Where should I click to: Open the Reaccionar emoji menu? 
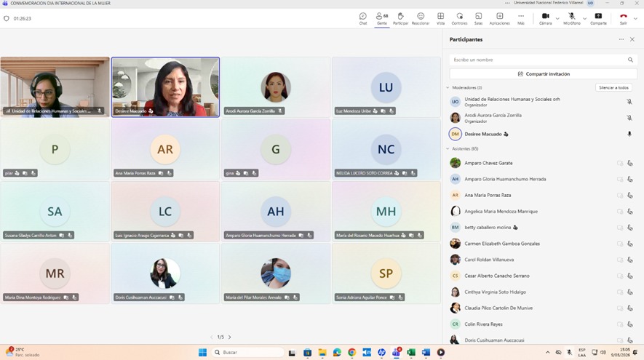(421, 18)
